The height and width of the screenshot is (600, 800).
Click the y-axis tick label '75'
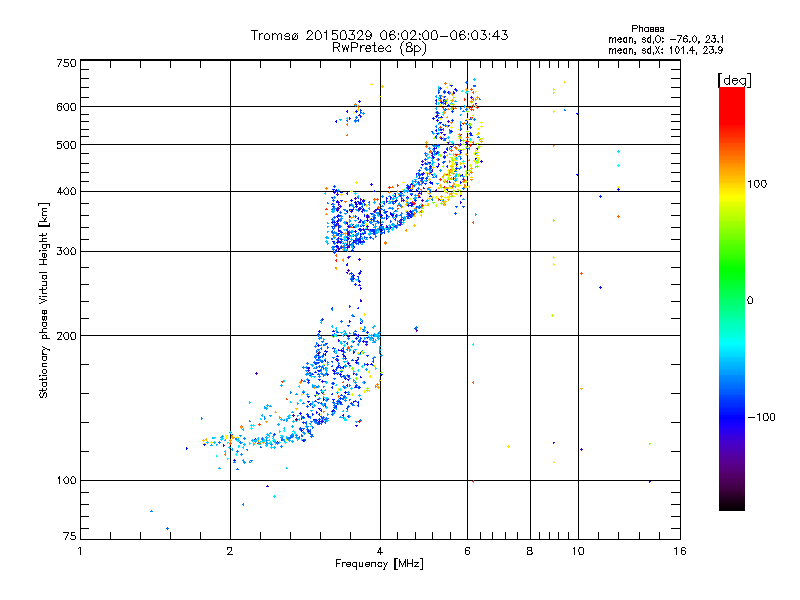coord(70,536)
